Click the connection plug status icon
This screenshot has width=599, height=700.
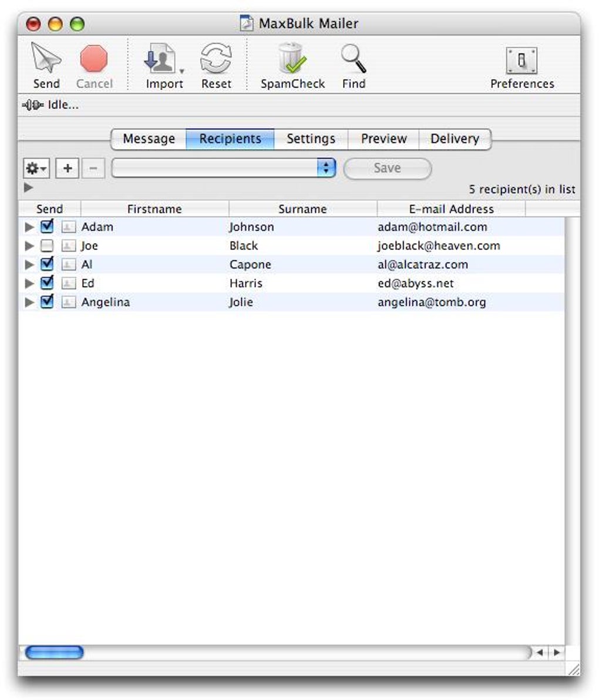coord(32,105)
